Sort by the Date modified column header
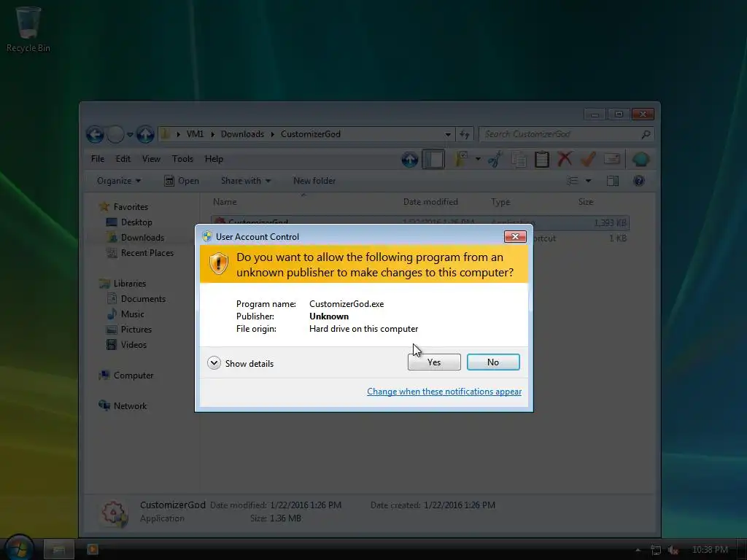 click(430, 202)
